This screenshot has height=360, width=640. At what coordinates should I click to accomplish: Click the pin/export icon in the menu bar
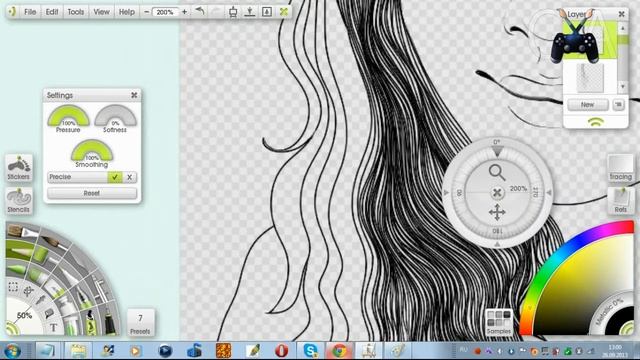250,12
